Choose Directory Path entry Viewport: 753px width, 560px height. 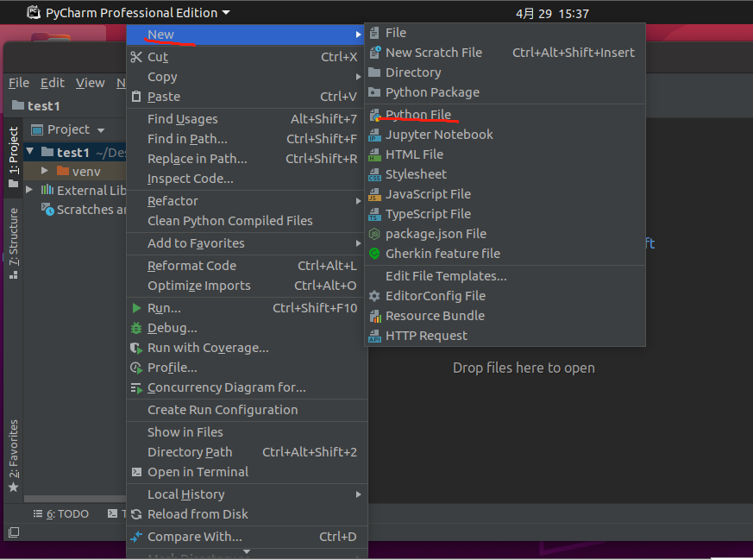pyautogui.click(x=246, y=452)
